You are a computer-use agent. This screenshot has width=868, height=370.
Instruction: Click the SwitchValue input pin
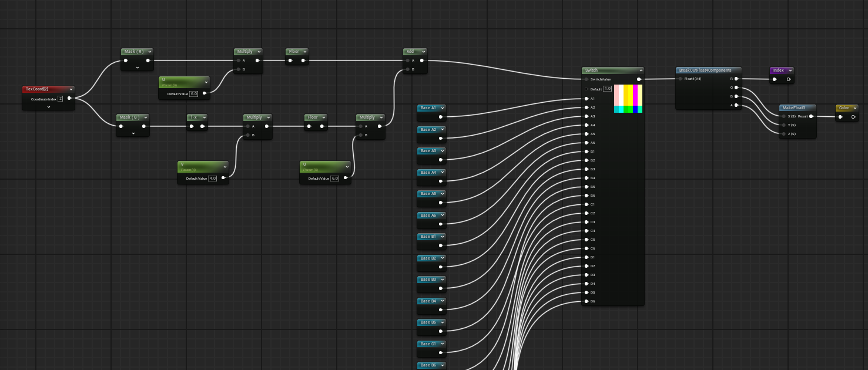(x=587, y=79)
